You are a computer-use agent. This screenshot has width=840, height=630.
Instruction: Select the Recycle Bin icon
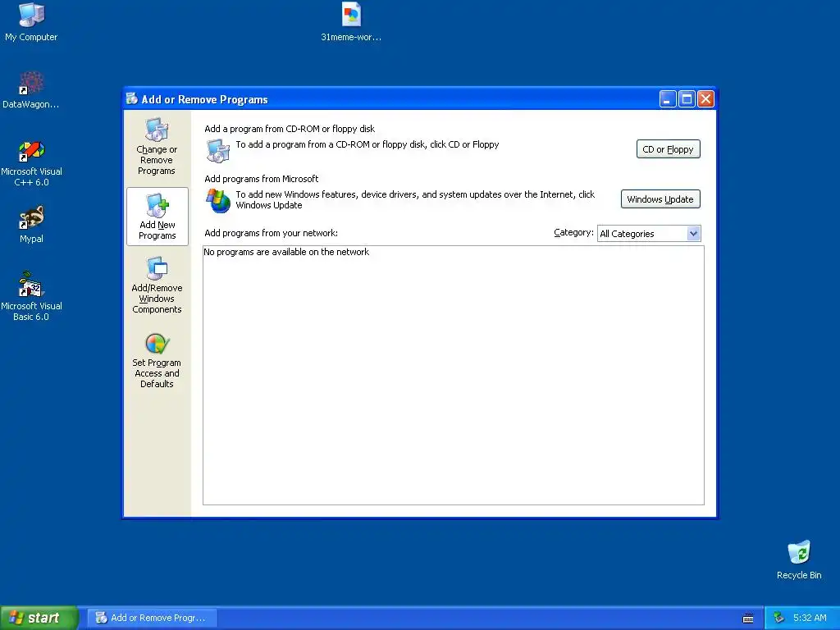point(799,559)
